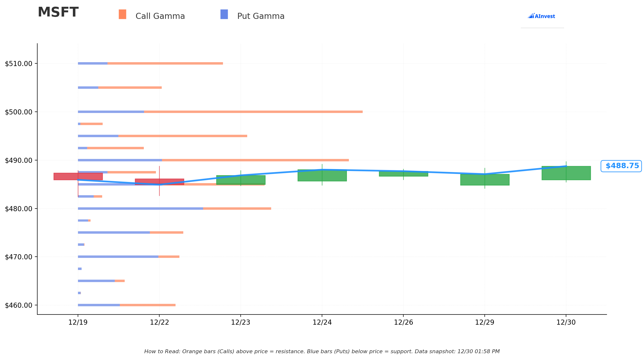
Task: Click the orange Call Gamma legend swatch
Action: click(x=123, y=14)
